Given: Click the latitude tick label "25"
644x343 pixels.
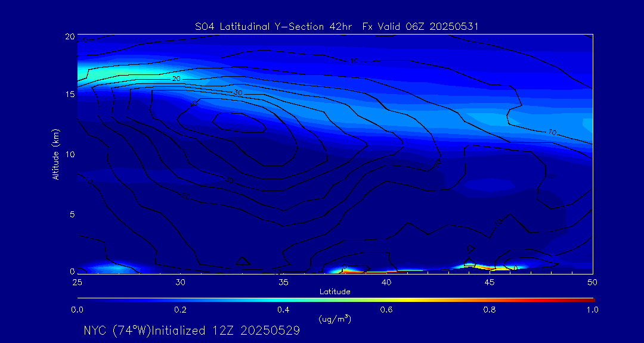Looking at the screenshot, I should click(x=77, y=282).
